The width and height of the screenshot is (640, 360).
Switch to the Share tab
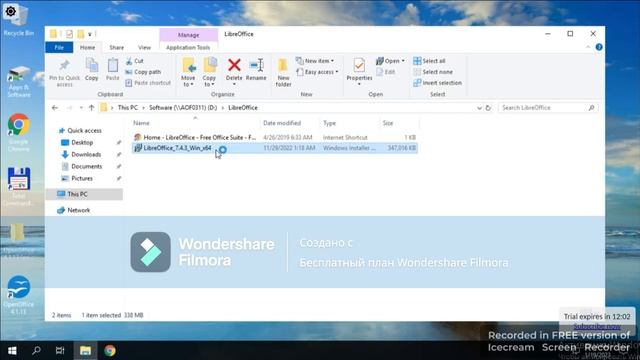click(116, 47)
